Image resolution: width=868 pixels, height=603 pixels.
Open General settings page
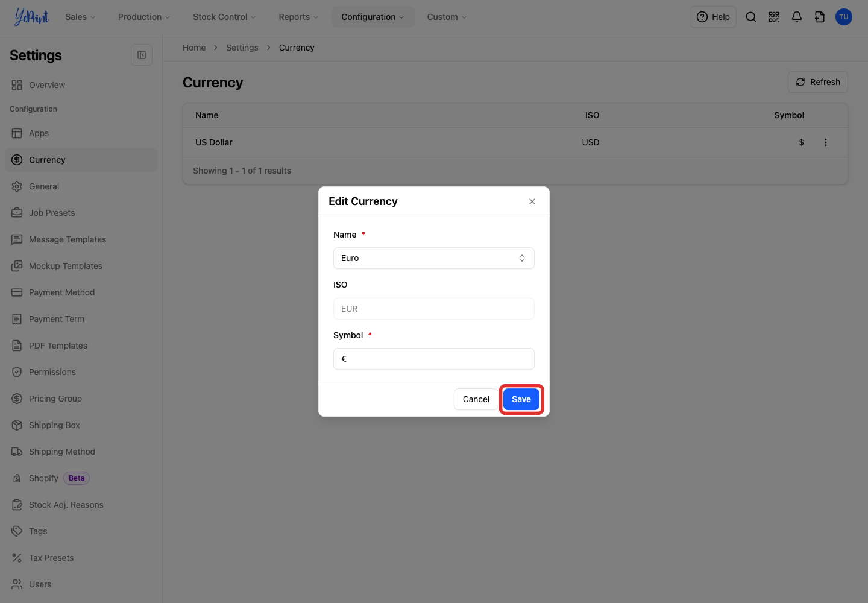(x=81, y=186)
